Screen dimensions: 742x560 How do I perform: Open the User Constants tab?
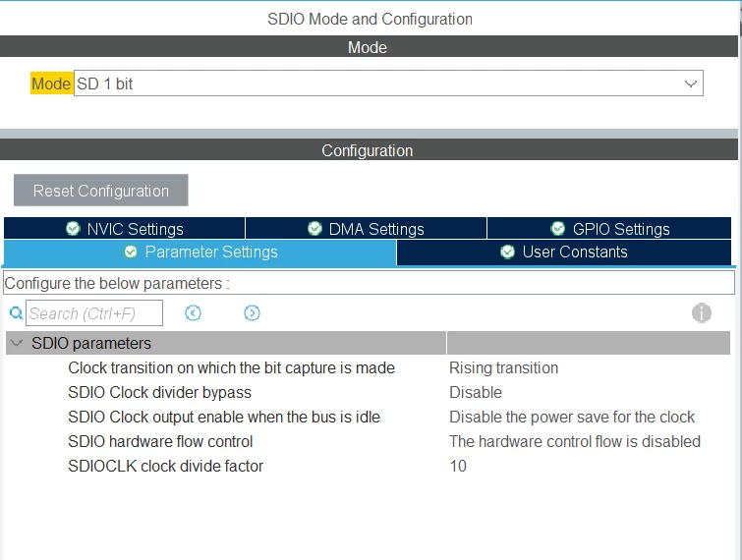coord(564,252)
